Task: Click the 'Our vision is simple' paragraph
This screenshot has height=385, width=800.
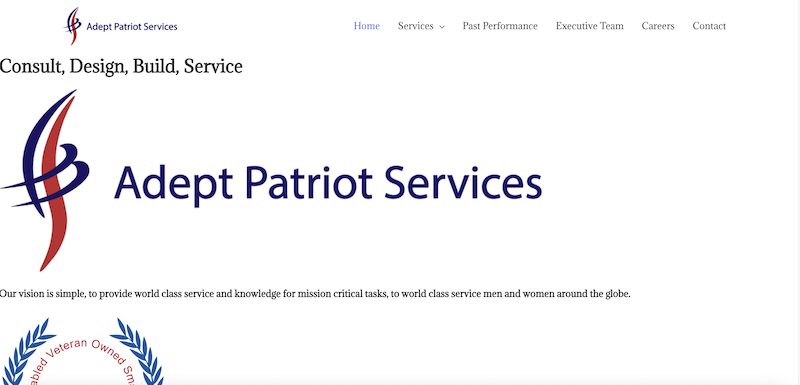Action: [x=315, y=294]
